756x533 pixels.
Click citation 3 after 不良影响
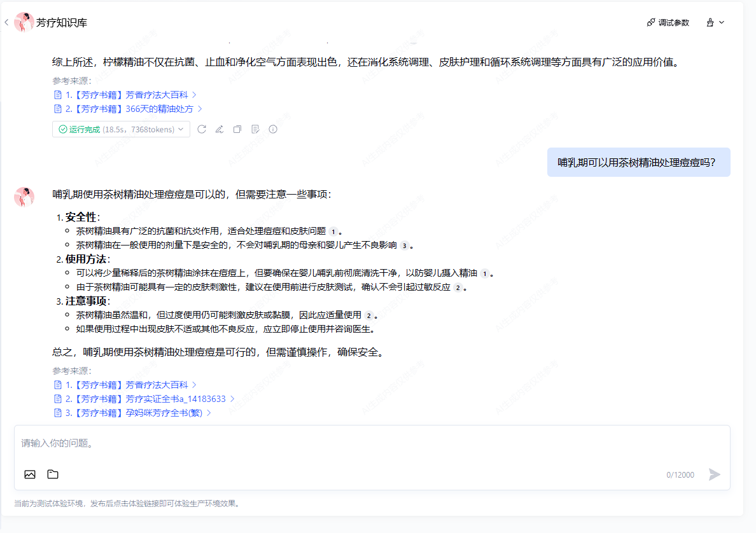point(404,246)
